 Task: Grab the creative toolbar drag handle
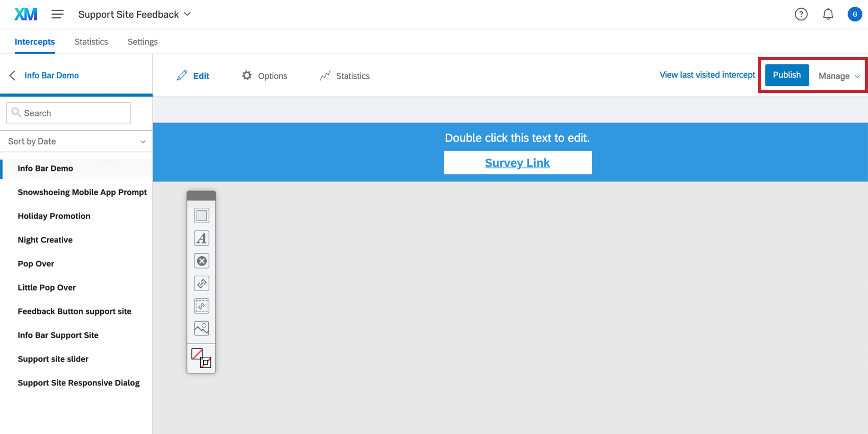coord(201,196)
